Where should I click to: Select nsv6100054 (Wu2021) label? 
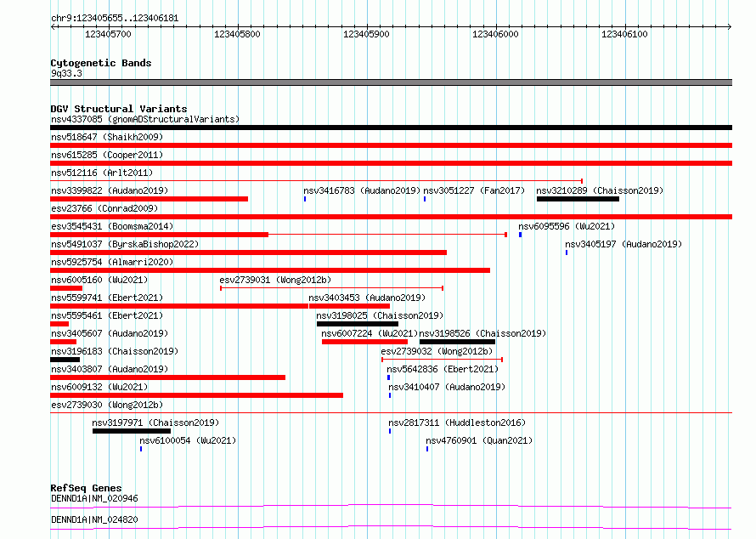click(x=188, y=440)
